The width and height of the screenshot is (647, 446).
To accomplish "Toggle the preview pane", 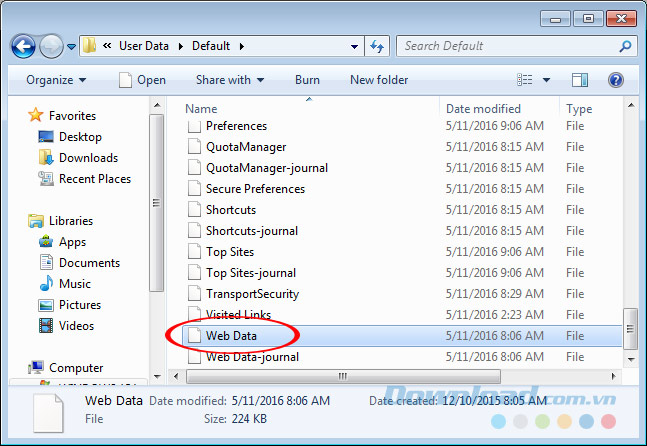I will point(579,80).
